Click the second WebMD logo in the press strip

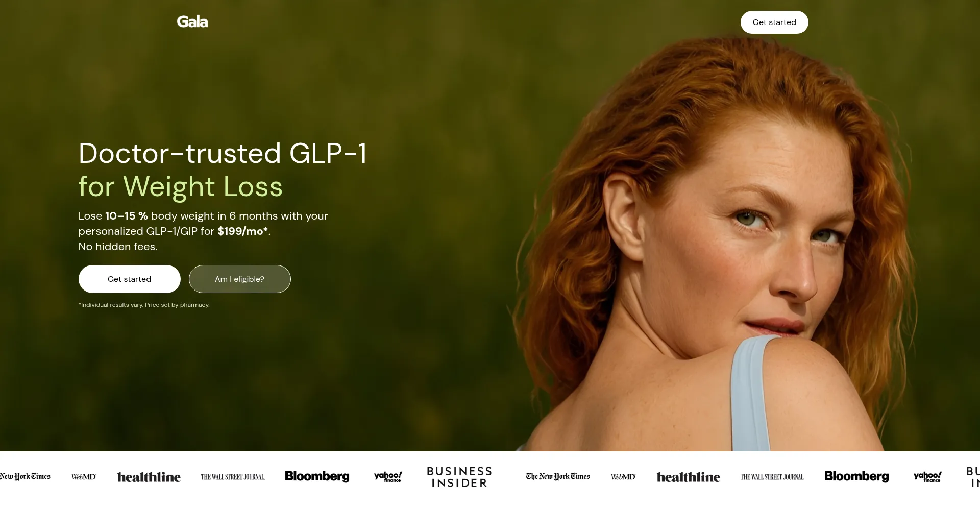[x=623, y=477]
